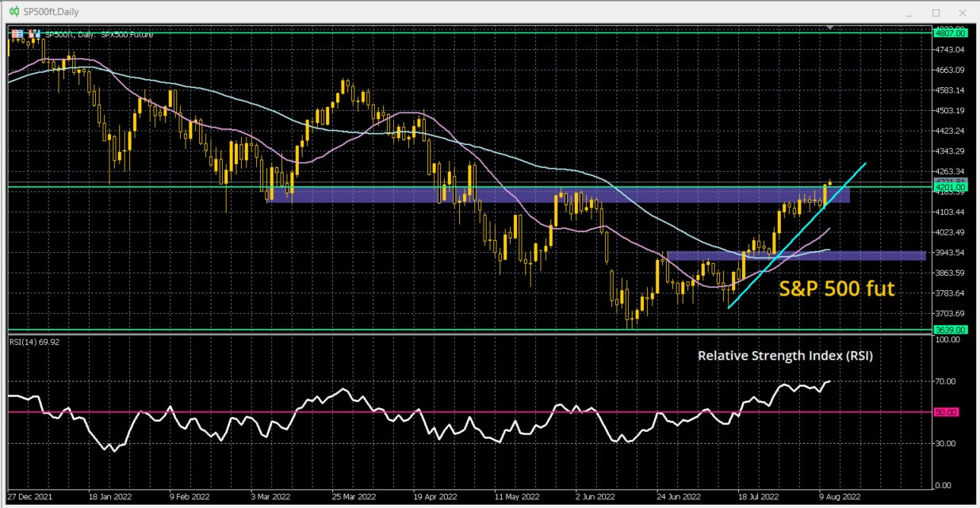The image size is (980, 508).
Task: Click the 4263.34 price axis value
Action: tap(949, 172)
